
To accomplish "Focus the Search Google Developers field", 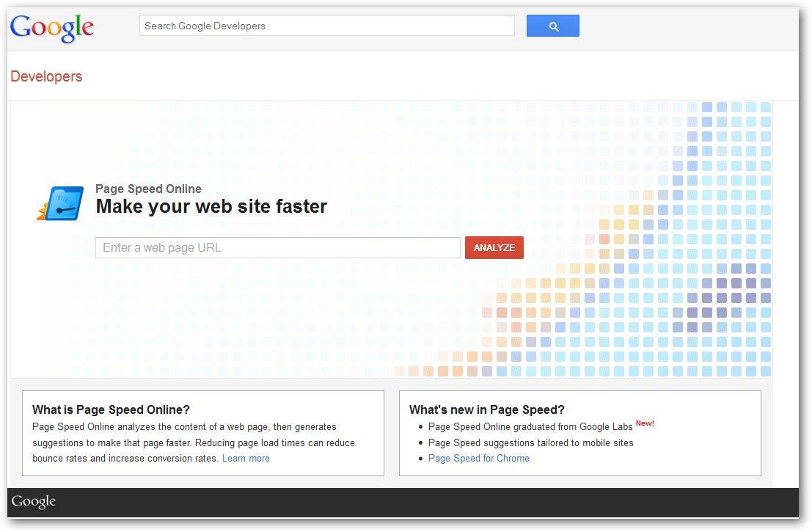I will 326,26.
